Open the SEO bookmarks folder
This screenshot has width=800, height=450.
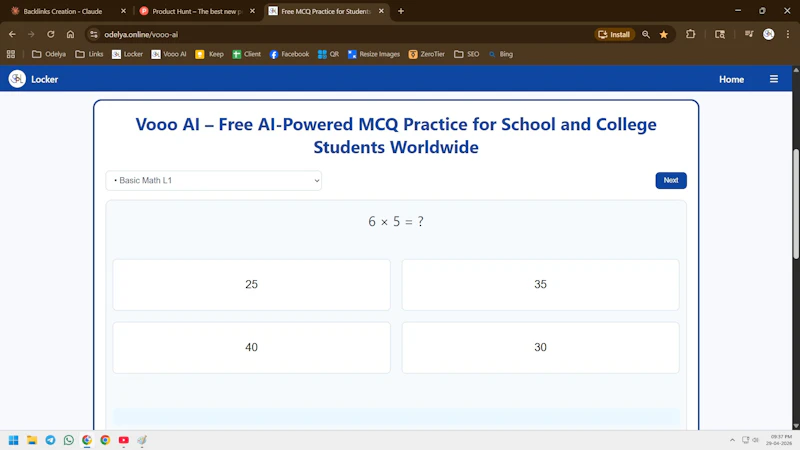[x=466, y=54]
